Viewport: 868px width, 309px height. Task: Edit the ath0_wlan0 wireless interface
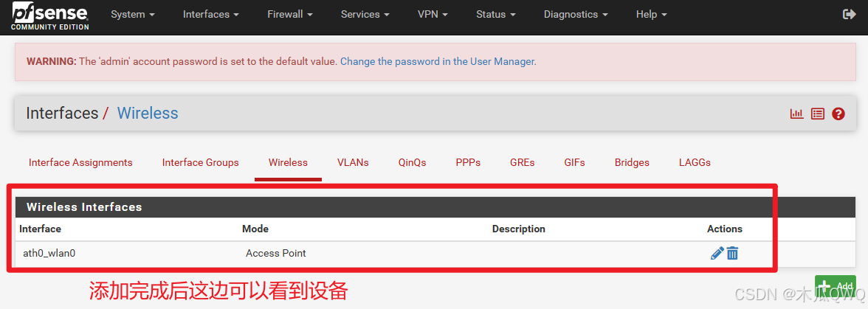coord(717,253)
